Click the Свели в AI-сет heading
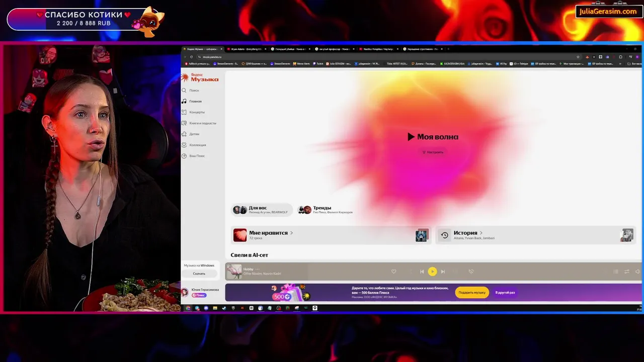Viewport: 644px width, 362px height. (250, 255)
